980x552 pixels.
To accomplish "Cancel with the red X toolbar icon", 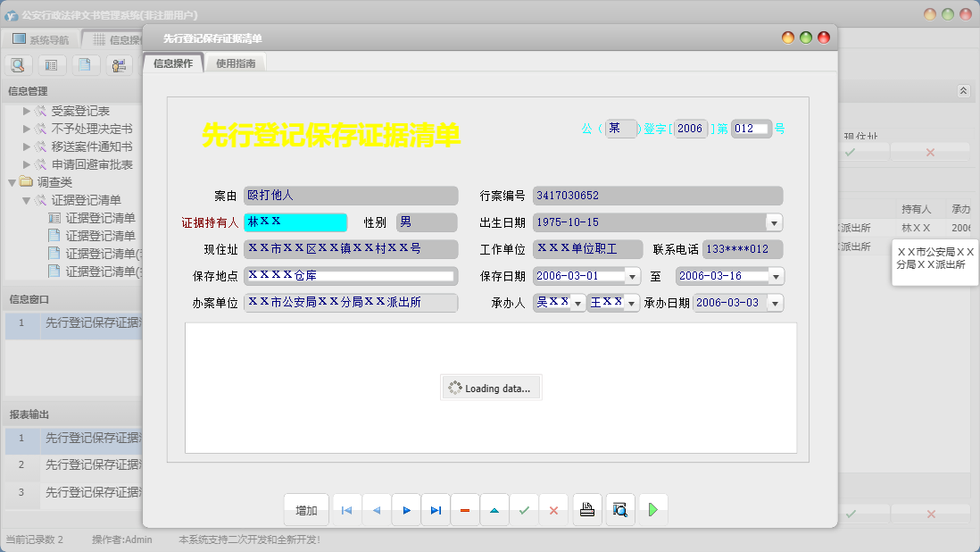I will (x=553, y=510).
